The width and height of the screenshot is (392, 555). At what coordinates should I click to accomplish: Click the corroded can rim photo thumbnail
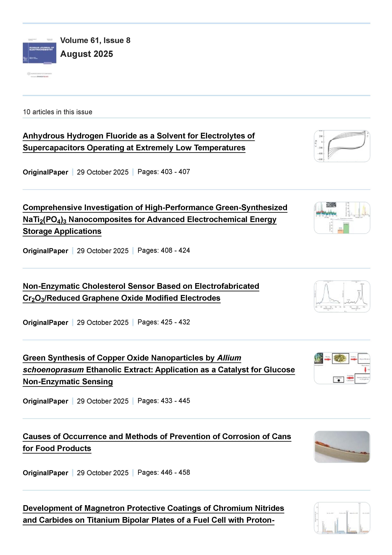(342, 447)
